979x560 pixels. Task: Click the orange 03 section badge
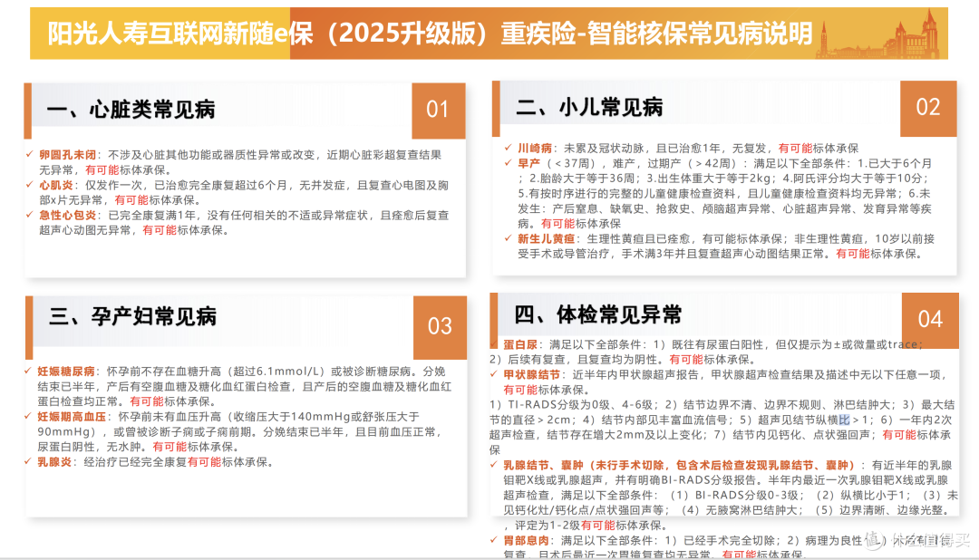441,326
